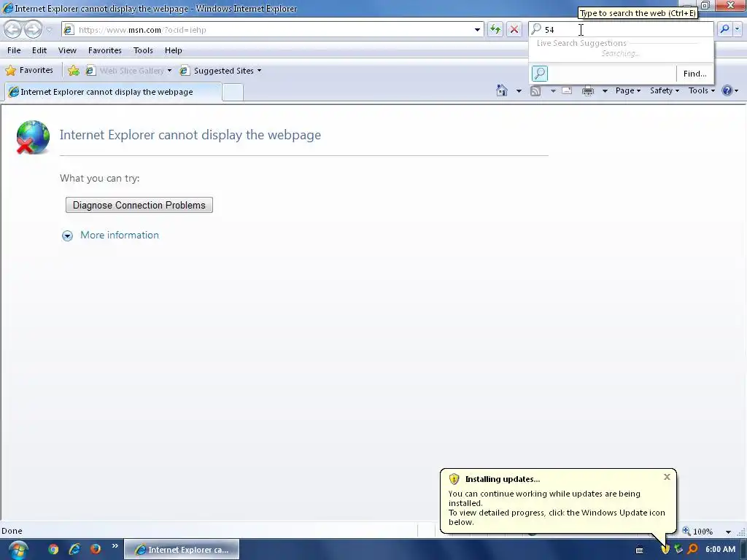Screen dimensions: 747x560
Task: Add to Favorites Bar star icon
Action: point(74,71)
